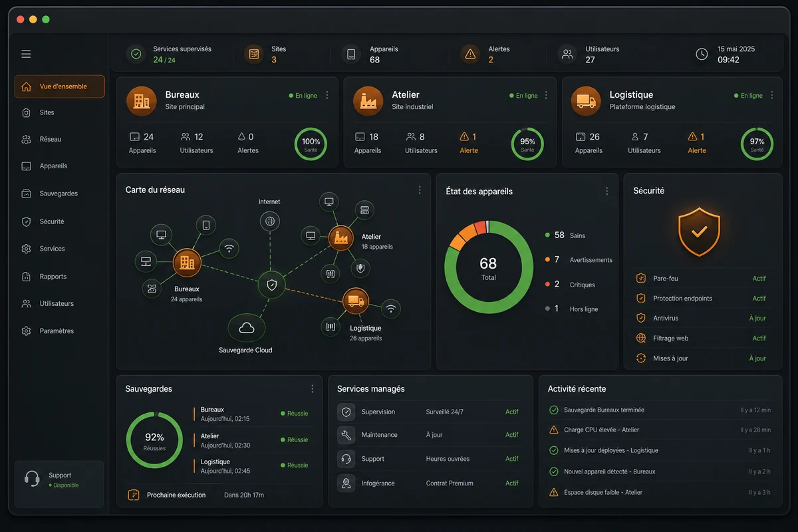798x532 pixels.
Task: Open the Bureaux card three-dot menu
Action: point(327,95)
